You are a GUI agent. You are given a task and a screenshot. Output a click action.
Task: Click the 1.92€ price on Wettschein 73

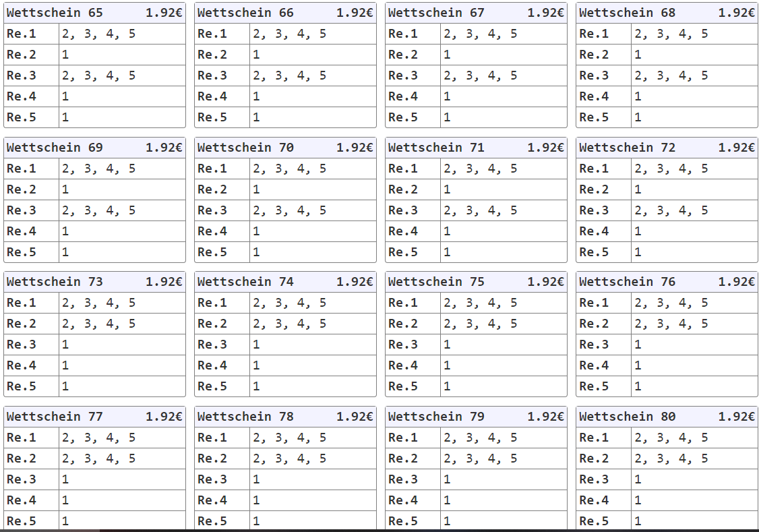click(x=164, y=282)
